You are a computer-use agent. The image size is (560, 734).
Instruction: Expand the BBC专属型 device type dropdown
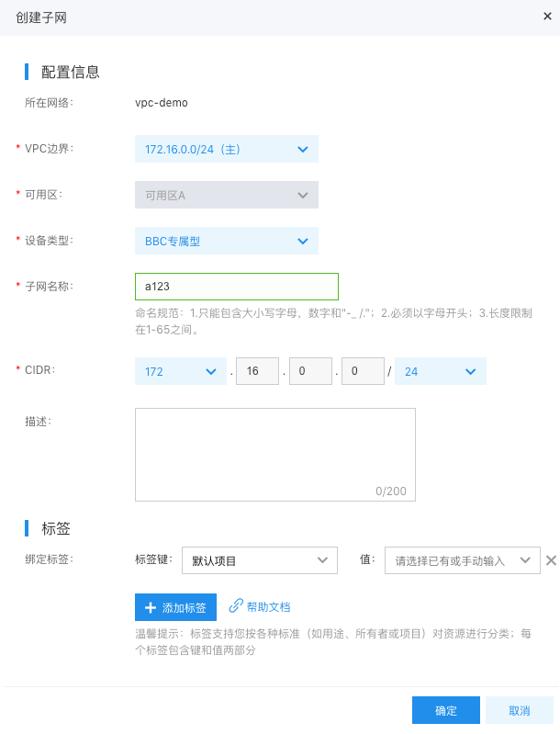click(227, 241)
